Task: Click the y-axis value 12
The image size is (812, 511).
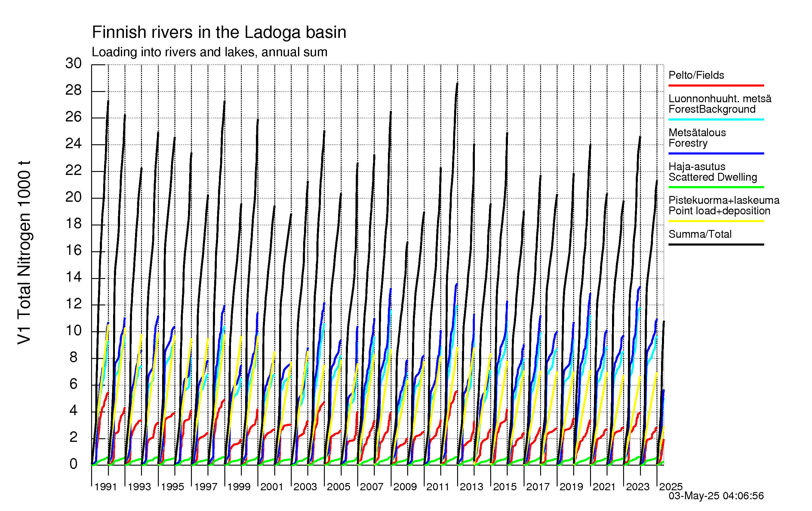Action: [x=73, y=304]
